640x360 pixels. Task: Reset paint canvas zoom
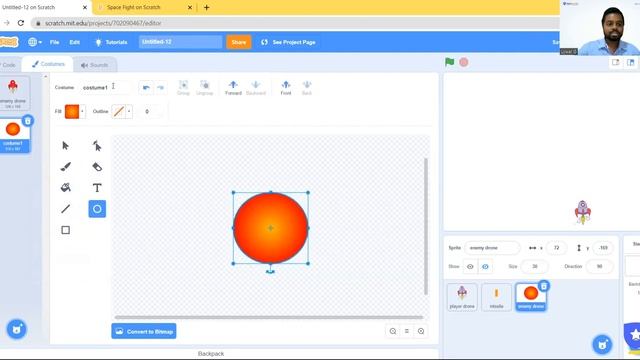(407, 331)
